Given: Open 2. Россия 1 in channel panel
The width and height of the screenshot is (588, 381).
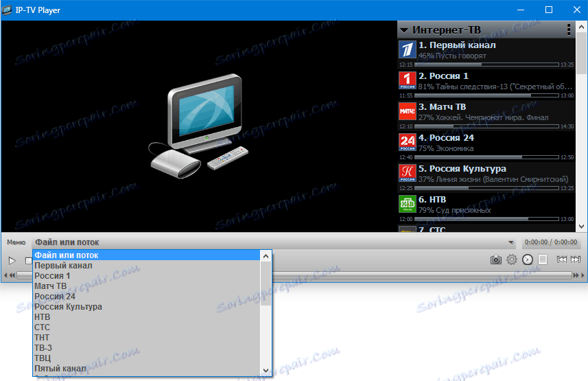Looking at the screenshot, I should [486, 84].
